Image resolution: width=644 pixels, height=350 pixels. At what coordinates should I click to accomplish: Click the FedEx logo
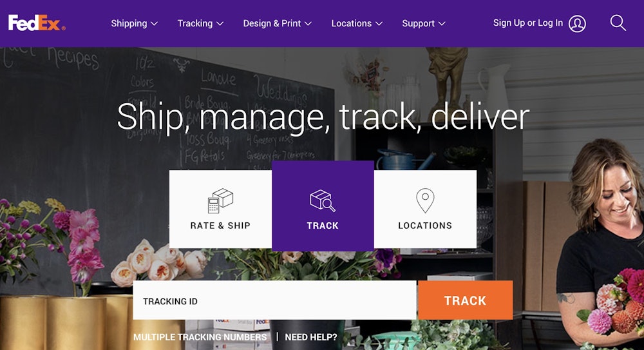point(37,23)
